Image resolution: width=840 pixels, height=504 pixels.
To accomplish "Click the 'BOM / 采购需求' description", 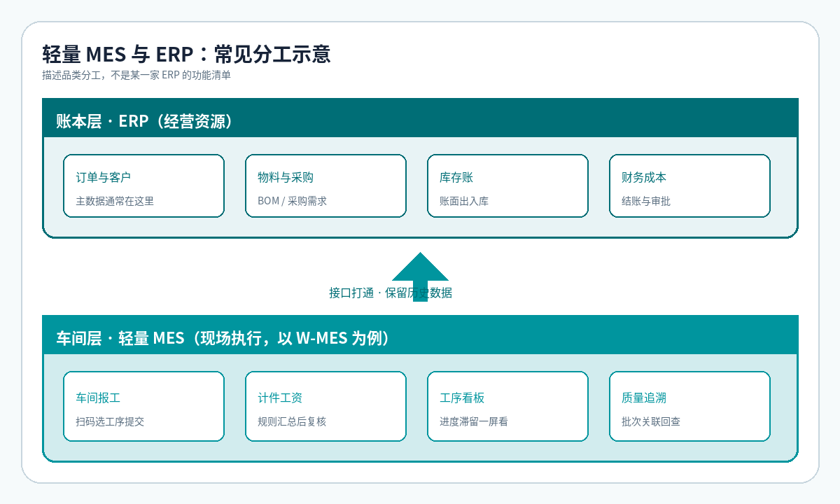I will [x=292, y=201].
